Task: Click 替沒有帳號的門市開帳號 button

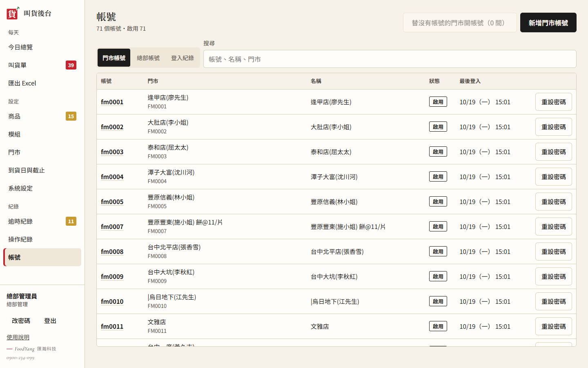Action: [460, 22]
